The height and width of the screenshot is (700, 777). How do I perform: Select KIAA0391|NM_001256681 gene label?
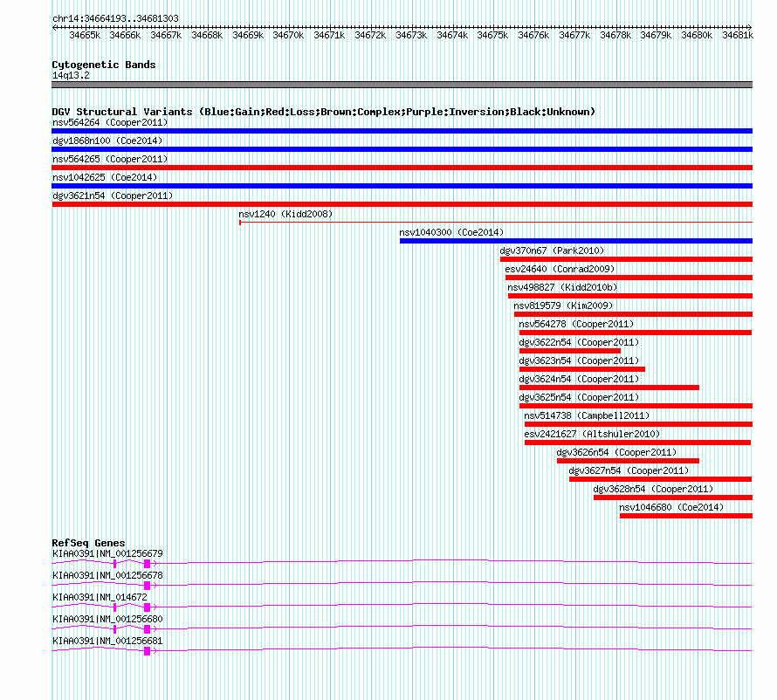[107, 641]
